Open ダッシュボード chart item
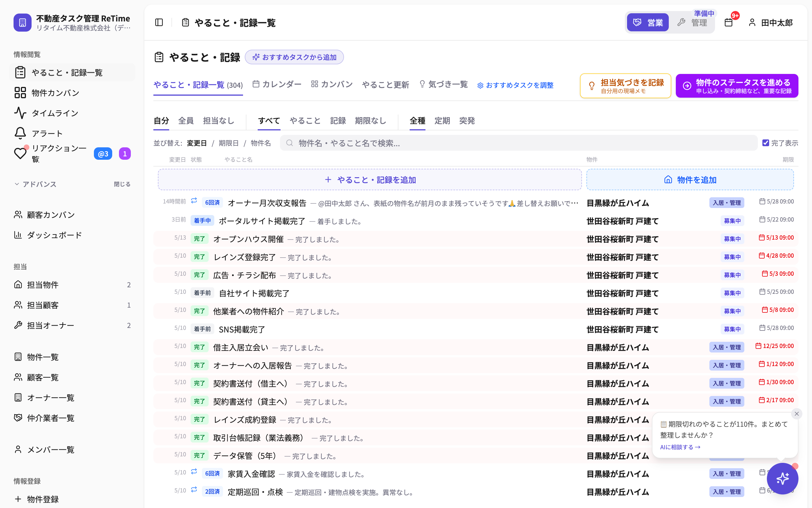This screenshot has height=508, width=812. (72, 235)
